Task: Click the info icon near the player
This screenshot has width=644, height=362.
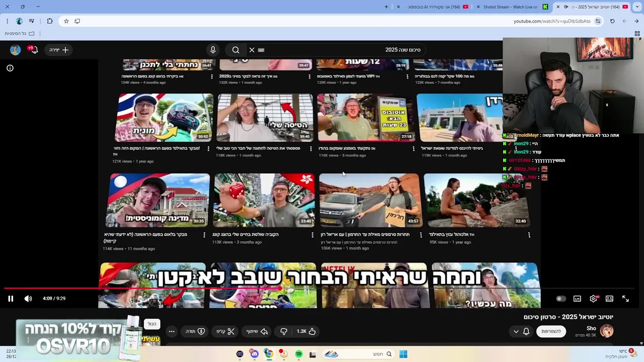Action: coord(10,68)
